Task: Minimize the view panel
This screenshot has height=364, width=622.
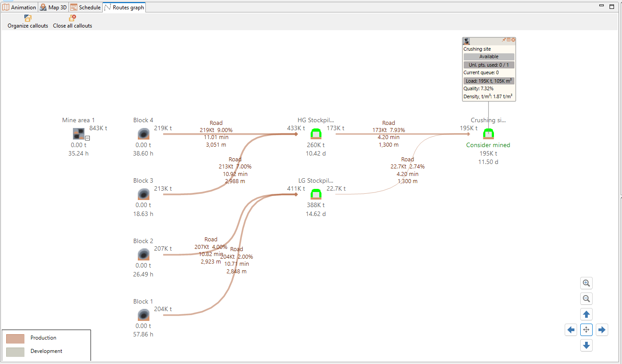Action: click(x=602, y=6)
